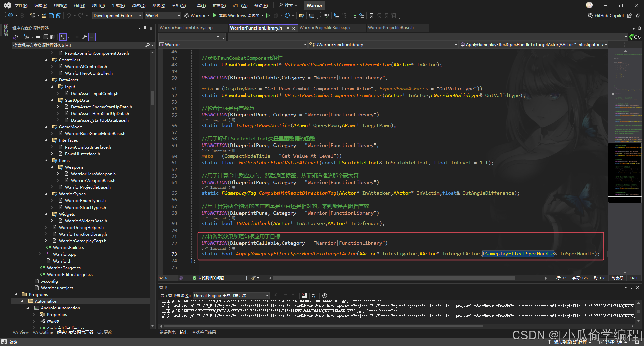
Task: Click the output panel clock timestamp icon
Action: (325, 295)
